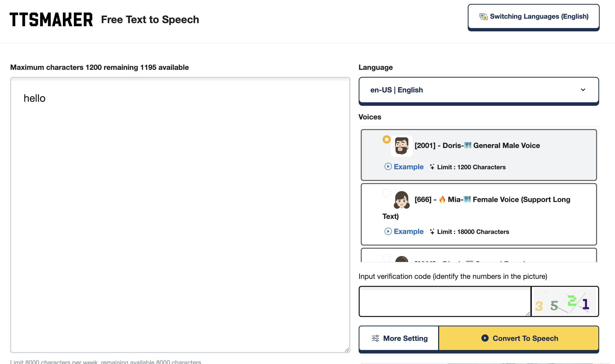Click the language translation icon on Switching Languages button

(x=483, y=16)
